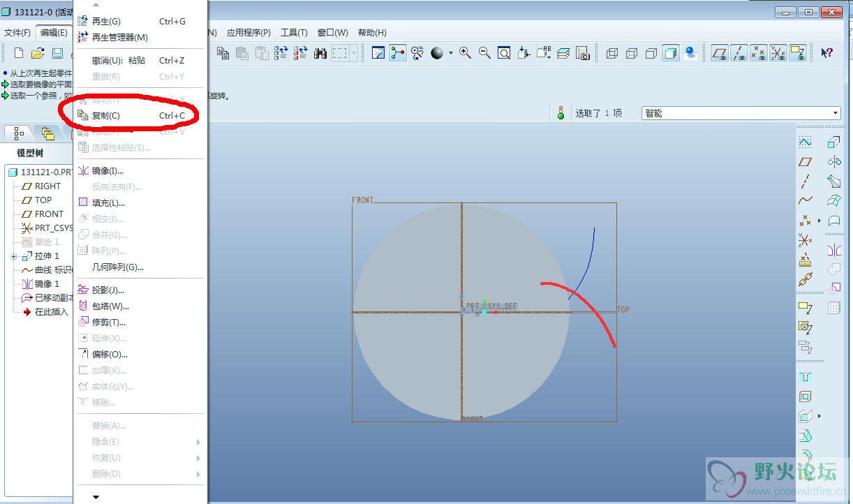The width and height of the screenshot is (853, 504).
Task: Click the Hole tool in right toolbar
Action: 806,378
